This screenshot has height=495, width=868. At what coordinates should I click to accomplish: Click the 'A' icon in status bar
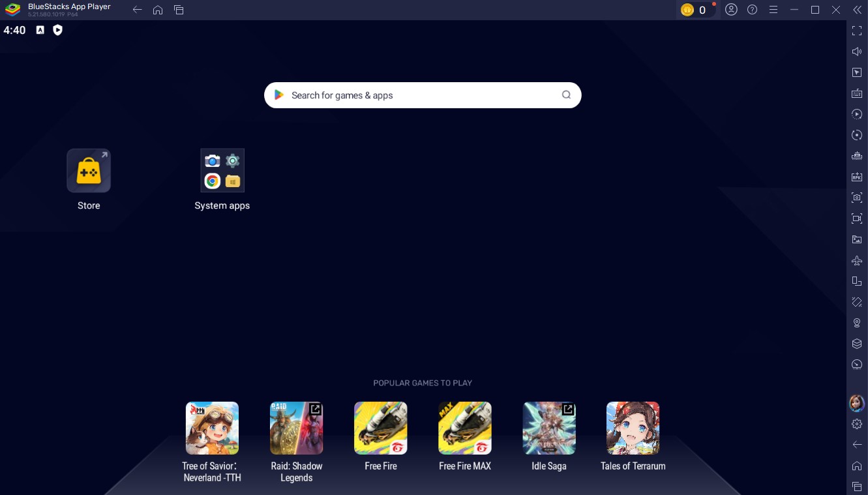pyautogui.click(x=40, y=30)
